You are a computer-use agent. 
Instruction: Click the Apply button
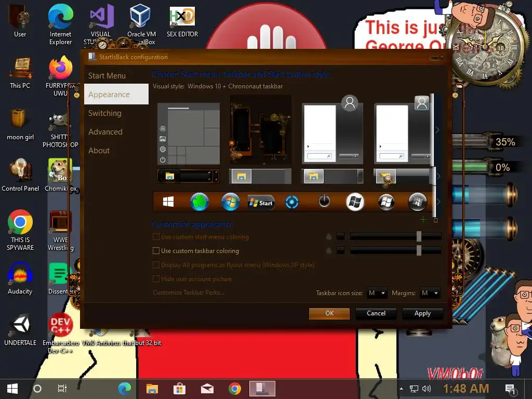coord(422,313)
